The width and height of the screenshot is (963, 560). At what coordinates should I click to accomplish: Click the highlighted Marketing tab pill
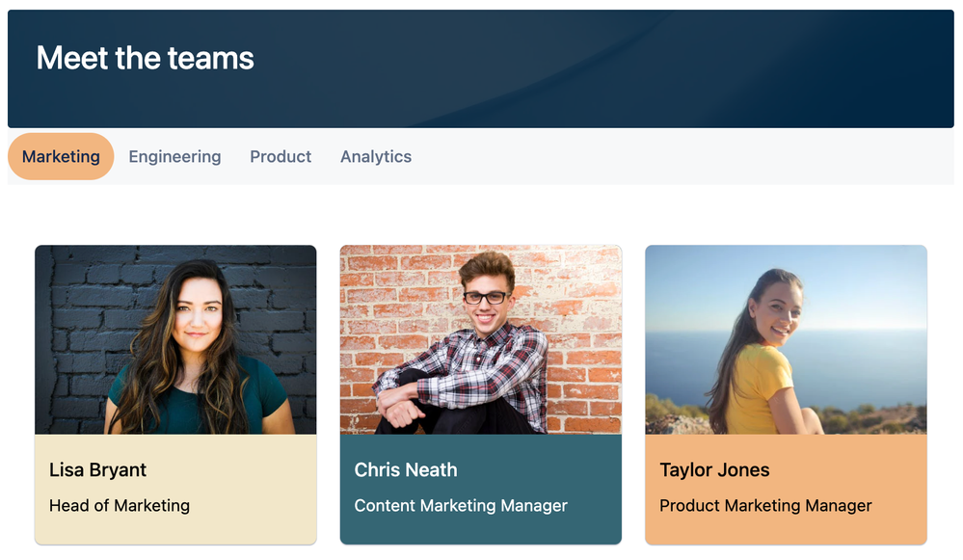coord(60,156)
